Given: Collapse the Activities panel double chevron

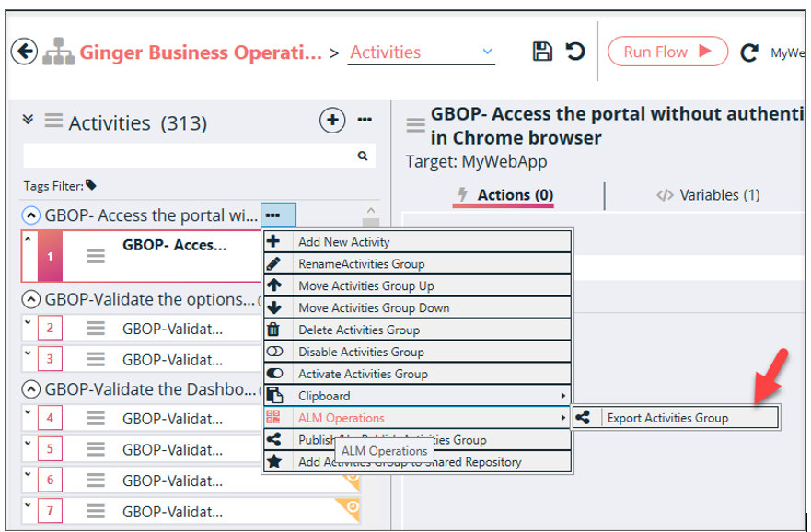Looking at the screenshot, I should pos(28,121).
